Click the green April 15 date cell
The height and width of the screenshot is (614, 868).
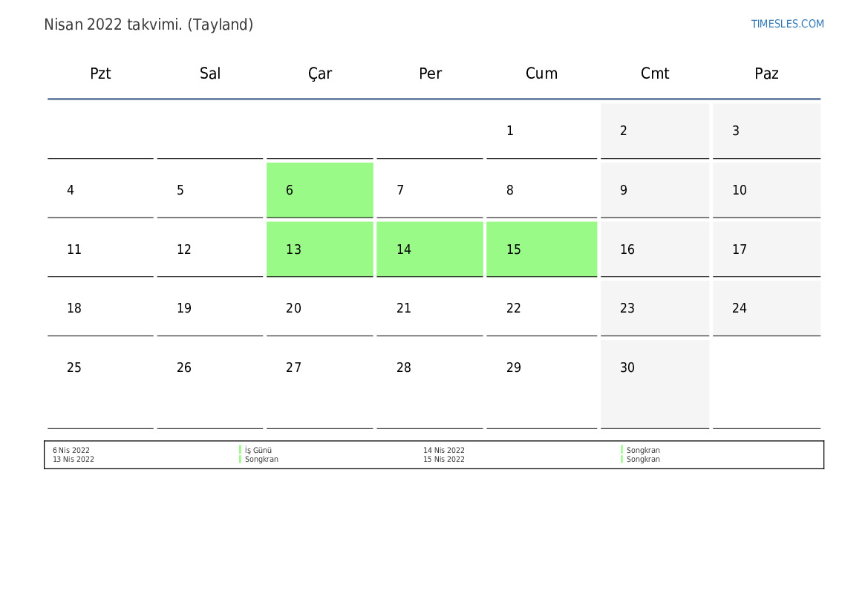click(x=541, y=249)
